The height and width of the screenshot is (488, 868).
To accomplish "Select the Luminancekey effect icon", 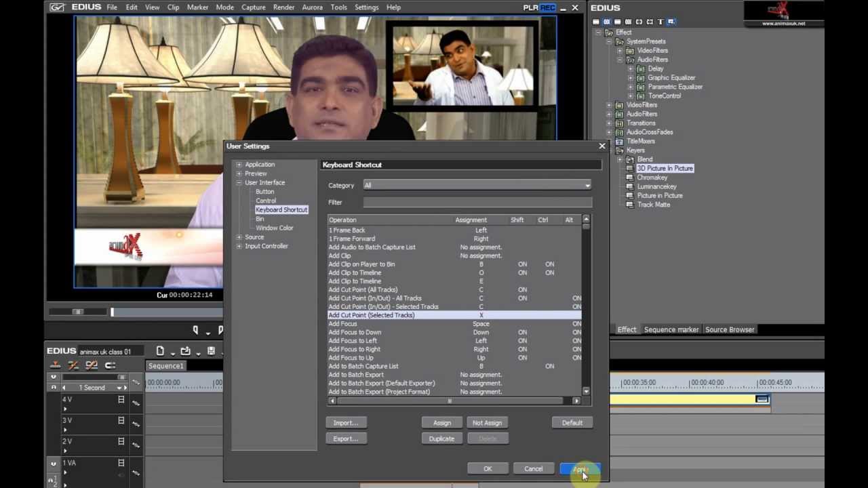I will tap(630, 186).
